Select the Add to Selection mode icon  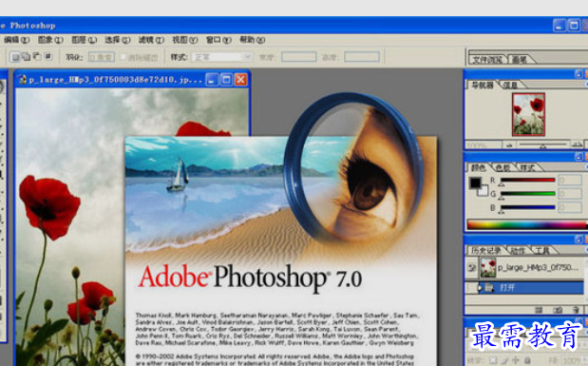26,57
